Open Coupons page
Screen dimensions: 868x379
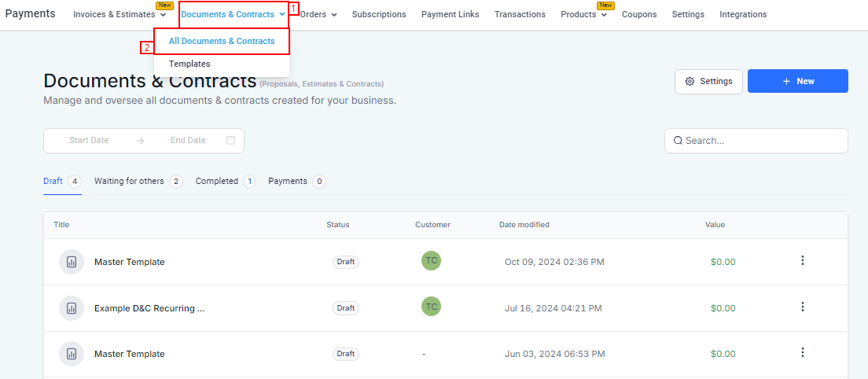pyautogui.click(x=639, y=14)
